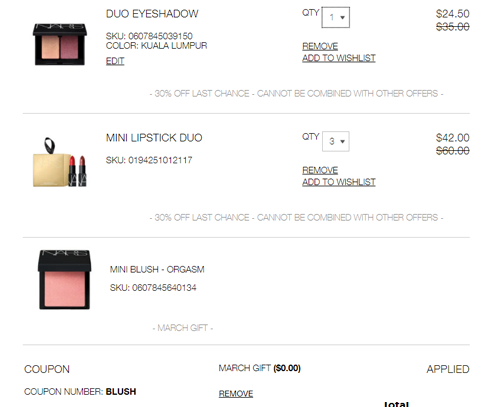The image size is (492, 407).
Task: Remove Mini Lipstick Duo from the cart
Action: [x=320, y=170]
